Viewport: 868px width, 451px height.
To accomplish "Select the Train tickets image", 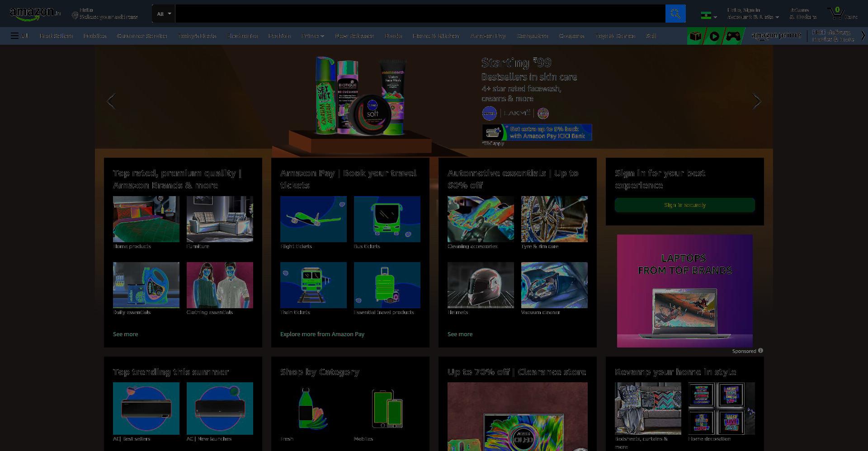I will [x=313, y=285].
